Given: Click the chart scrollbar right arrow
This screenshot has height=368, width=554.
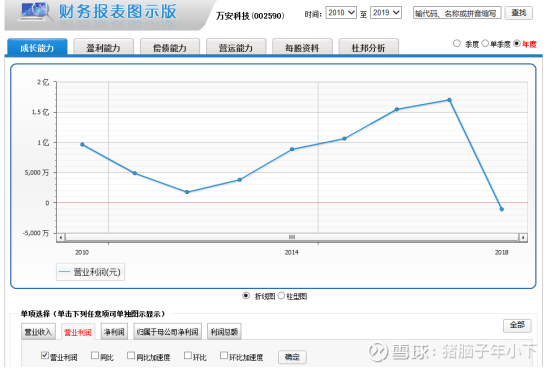Looking at the screenshot, I should [x=523, y=237].
